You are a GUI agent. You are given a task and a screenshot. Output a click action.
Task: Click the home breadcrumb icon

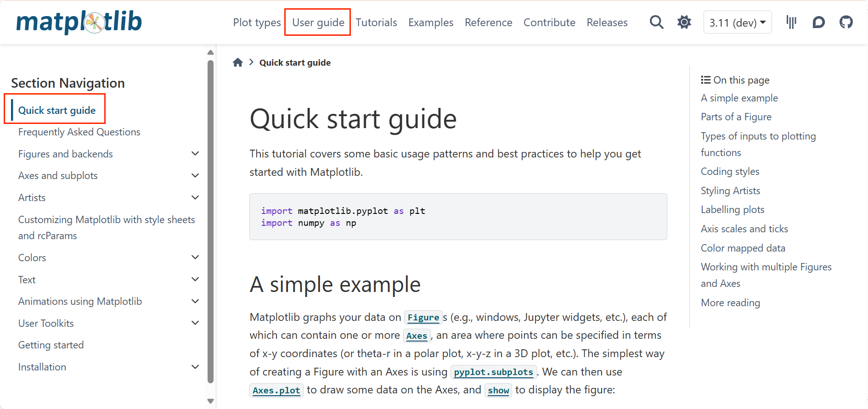click(x=237, y=62)
